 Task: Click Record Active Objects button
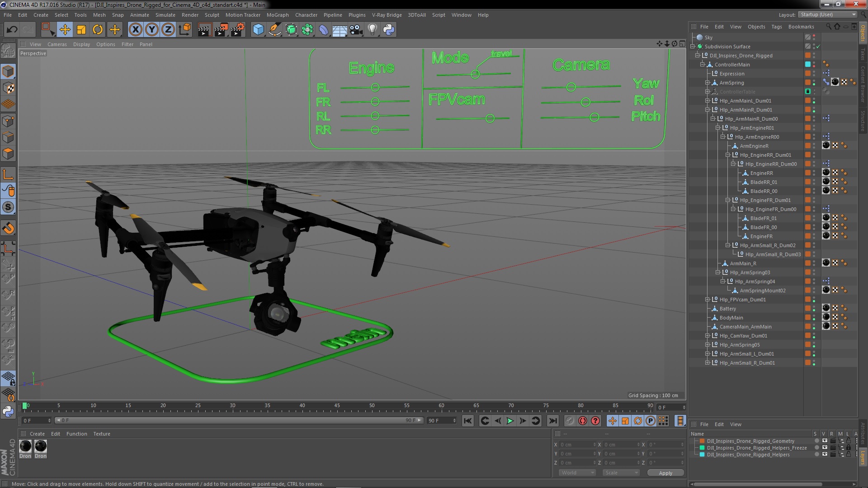[570, 421]
